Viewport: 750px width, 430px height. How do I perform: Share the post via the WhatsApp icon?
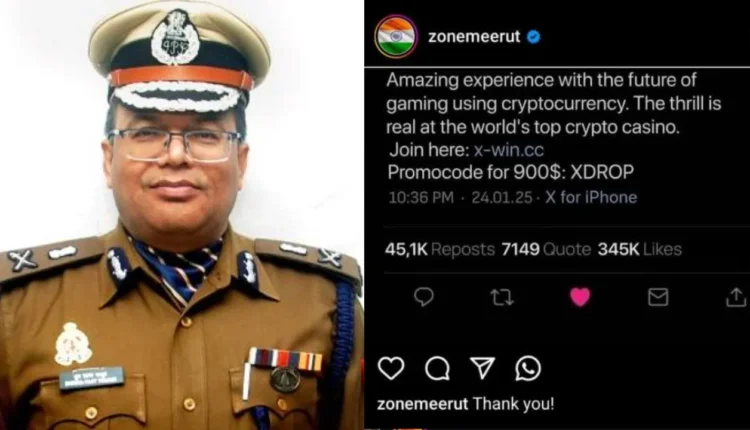click(528, 368)
